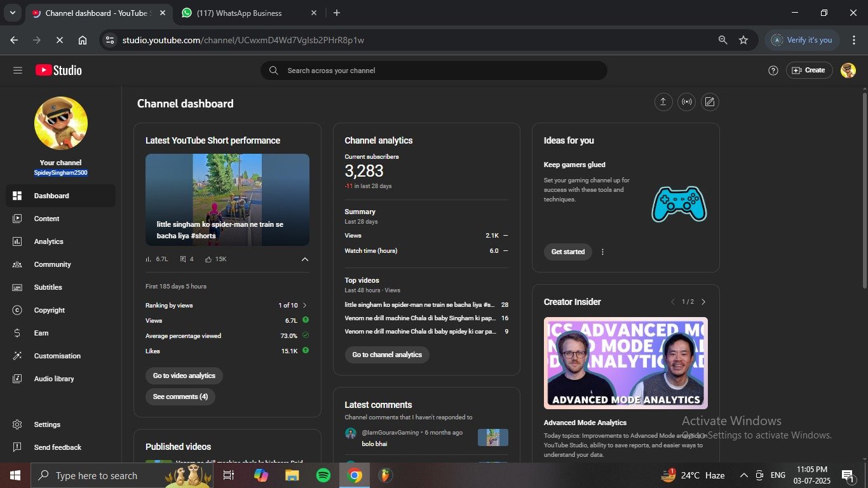Bookmark this page with star icon
The height and width of the screenshot is (488, 868).
click(x=743, y=40)
